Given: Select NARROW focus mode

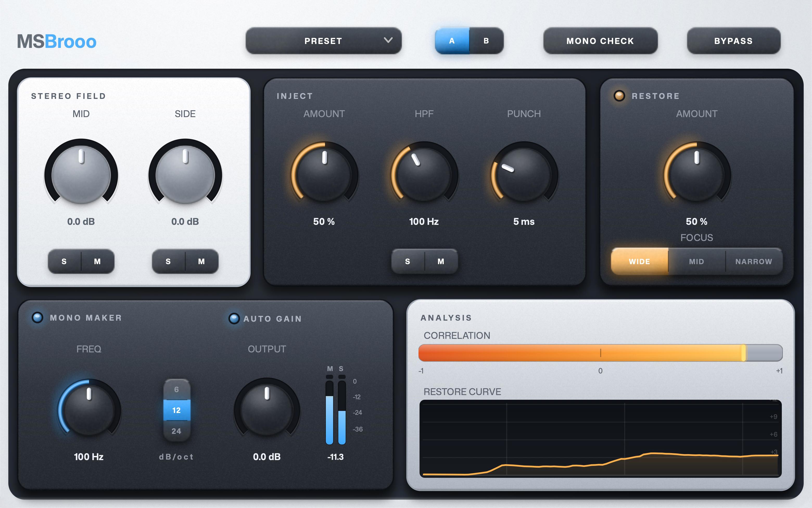Looking at the screenshot, I should [754, 261].
